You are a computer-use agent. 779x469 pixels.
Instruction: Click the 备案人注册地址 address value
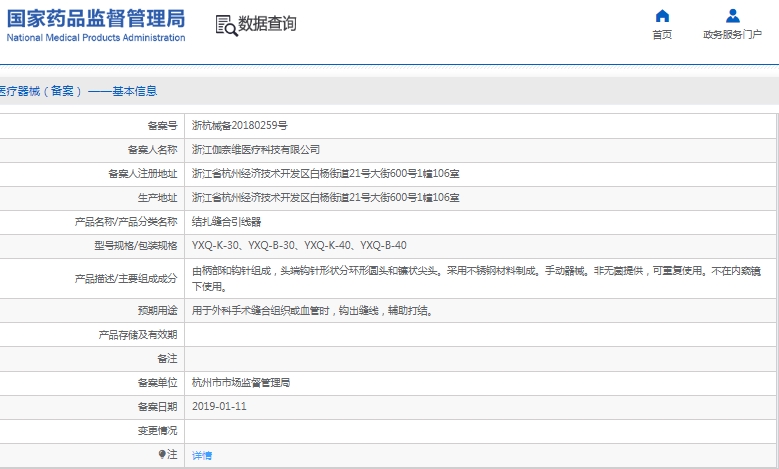pyautogui.click(x=326, y=173)
